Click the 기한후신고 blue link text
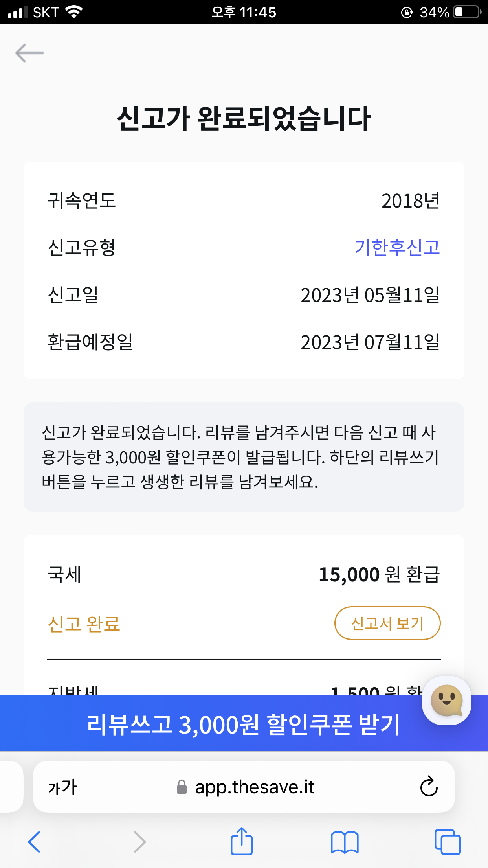The width and height of the screenshot is (488, 868). pyautogui.click(x=397, y=248)
